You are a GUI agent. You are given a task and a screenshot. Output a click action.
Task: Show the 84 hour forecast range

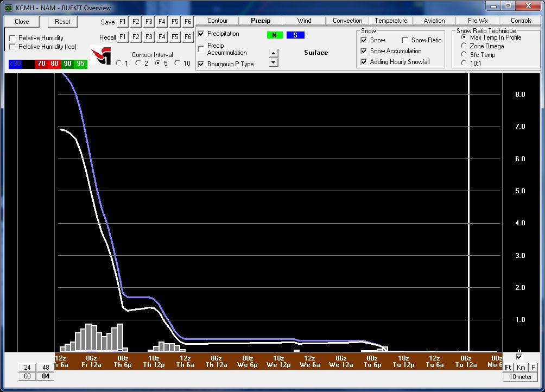(46, 376)
